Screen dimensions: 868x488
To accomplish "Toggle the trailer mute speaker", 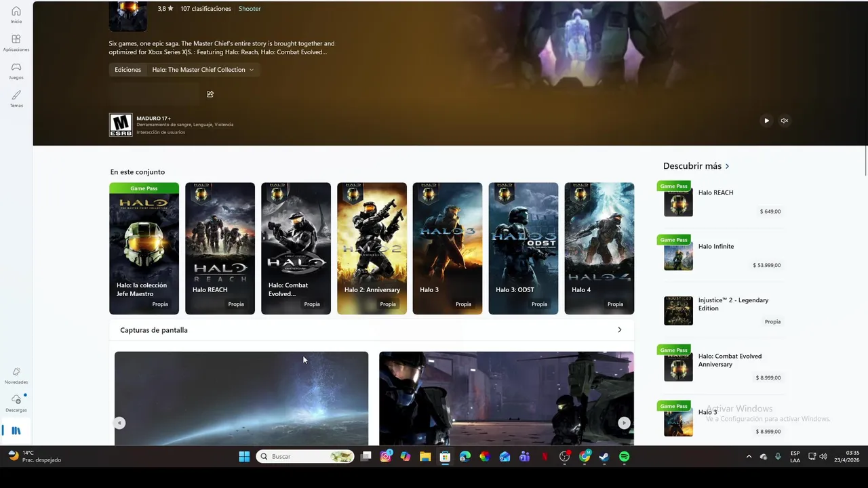I will click(785, 121).
